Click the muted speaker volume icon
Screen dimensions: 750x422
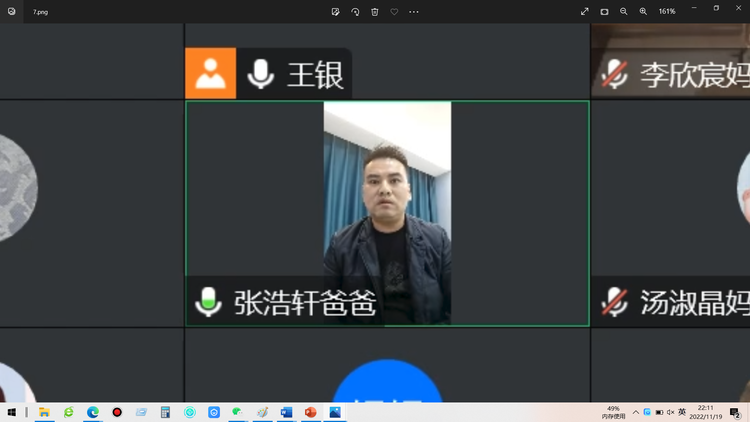pyautogui.click(x=671, y=412)
